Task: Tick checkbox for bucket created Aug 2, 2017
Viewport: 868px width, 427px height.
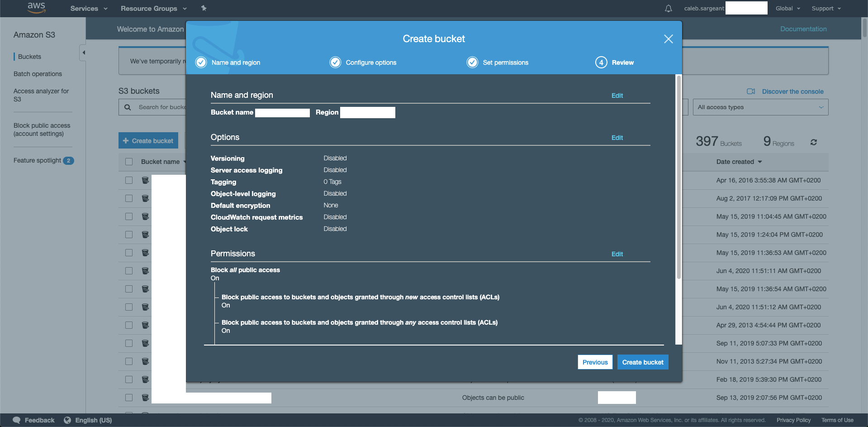Action: [129, 198]
